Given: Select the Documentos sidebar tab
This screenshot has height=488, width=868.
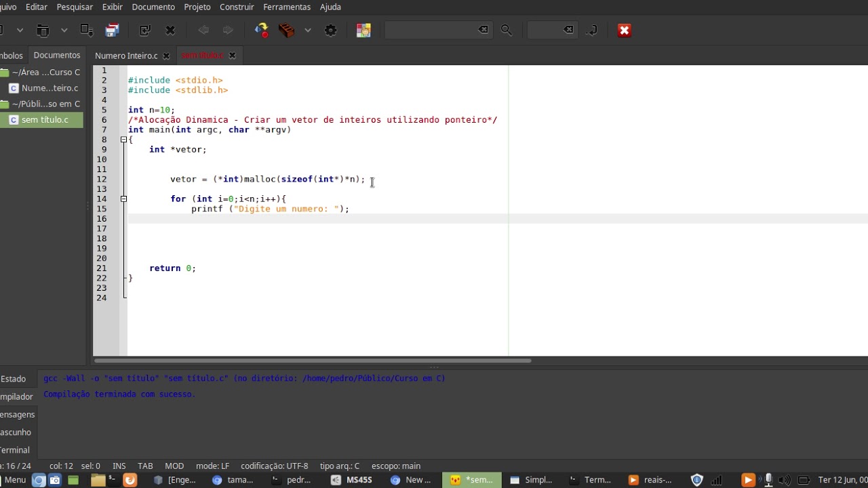Looking at the screenshot, I should coord(57,55).
